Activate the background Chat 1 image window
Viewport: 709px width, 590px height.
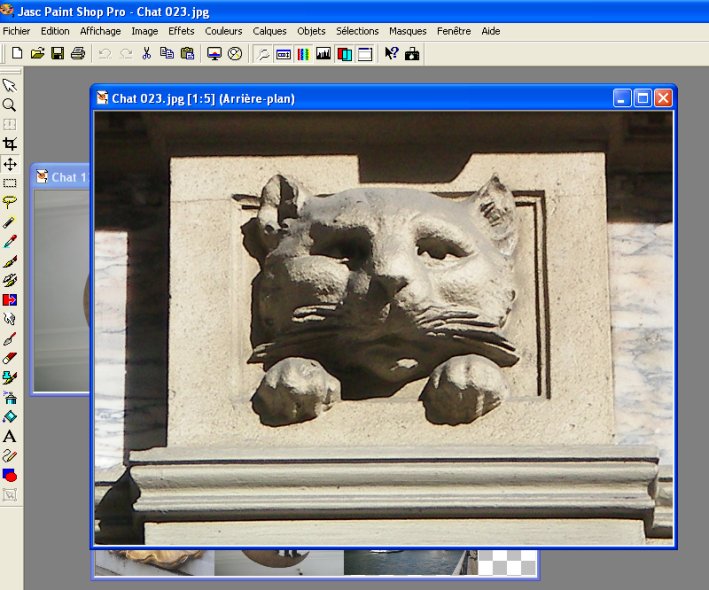click(61, 177)
